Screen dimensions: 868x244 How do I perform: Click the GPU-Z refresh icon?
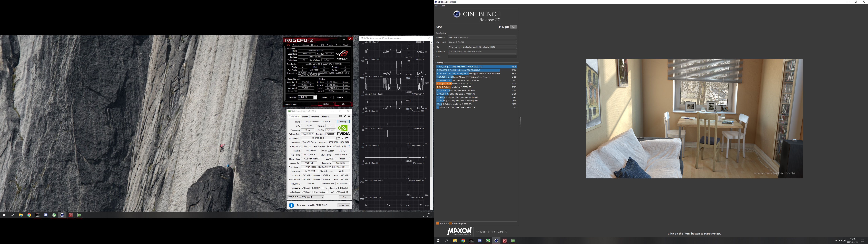tap(344, 116)
